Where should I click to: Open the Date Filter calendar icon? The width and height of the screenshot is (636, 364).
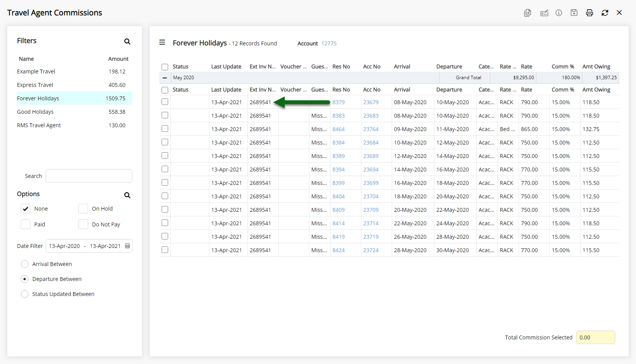[127, 246]
